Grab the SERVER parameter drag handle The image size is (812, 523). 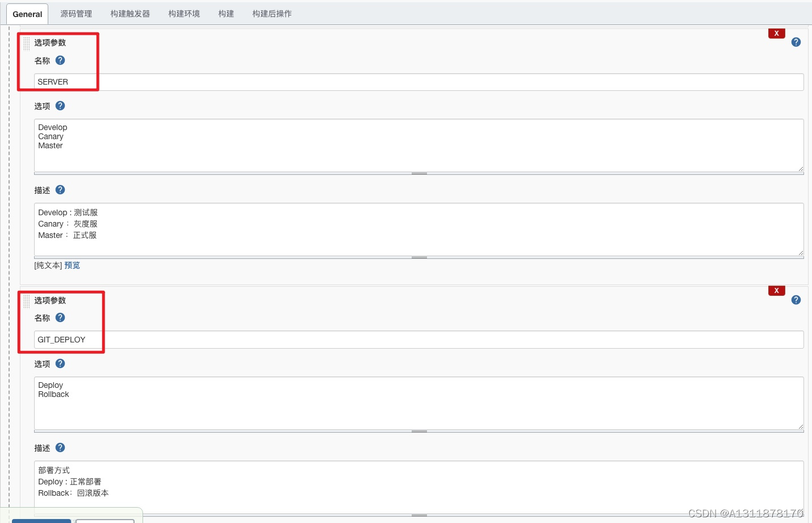pyautogui.click(x=27, y=43)
